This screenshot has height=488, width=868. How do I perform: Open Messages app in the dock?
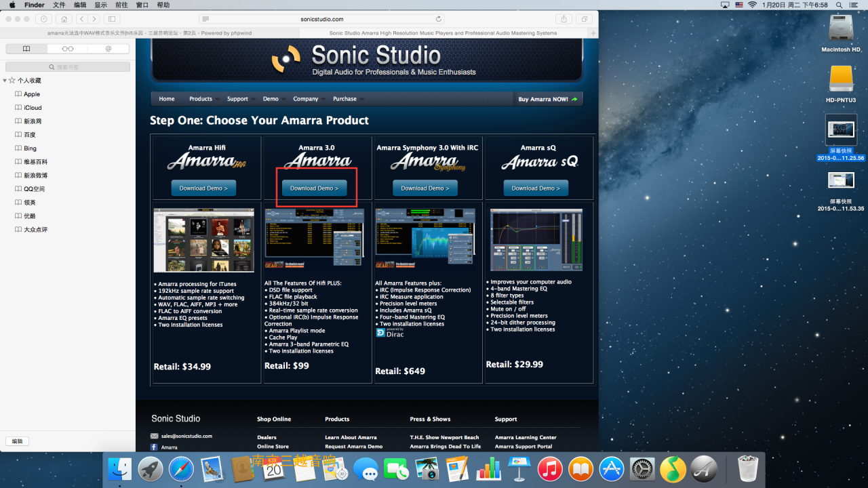click(x=366, y=469)
